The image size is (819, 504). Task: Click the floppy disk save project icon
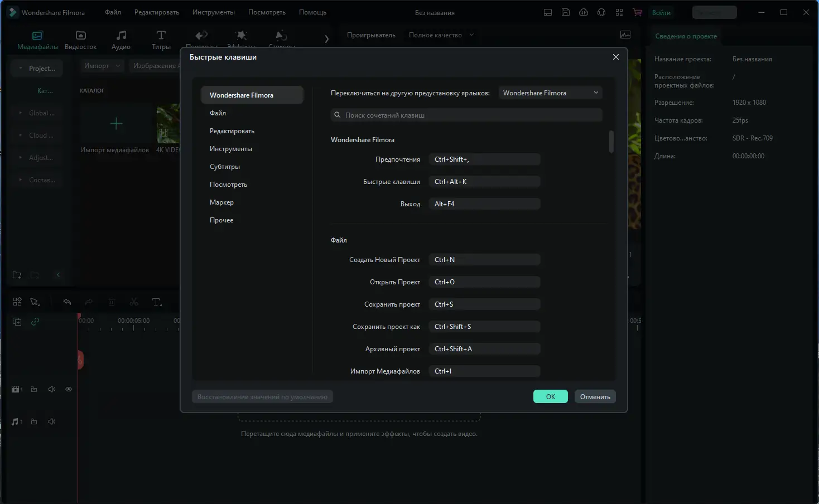click(x=566, y=12)
